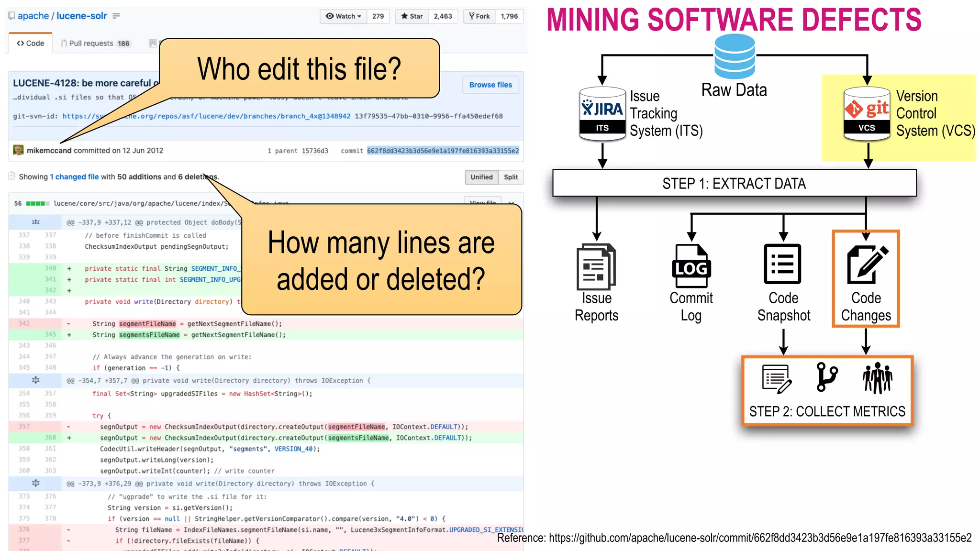Click the Pull requests count badge 186
The width and height of the screenshot is (980, 551).
(x=123, y=44)
